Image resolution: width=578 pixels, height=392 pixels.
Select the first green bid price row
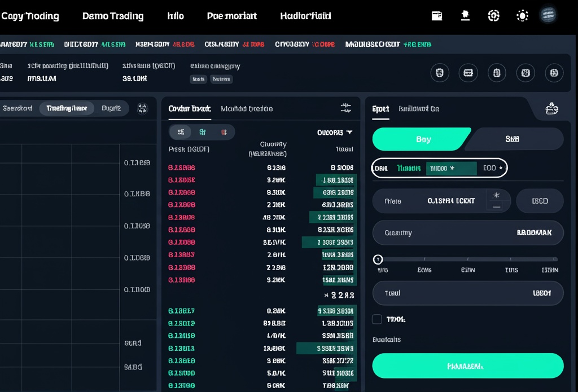pyautogui.click(x=261, y=311)
